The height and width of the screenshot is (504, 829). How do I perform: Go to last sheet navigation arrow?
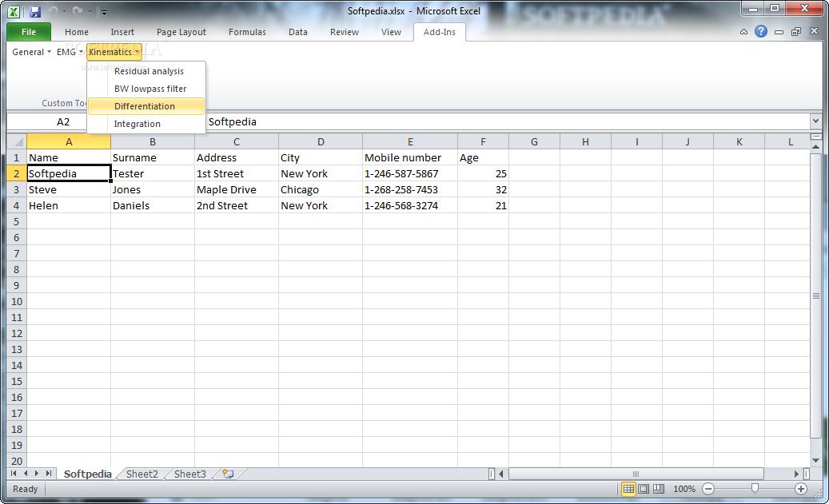tap(49, 474)
